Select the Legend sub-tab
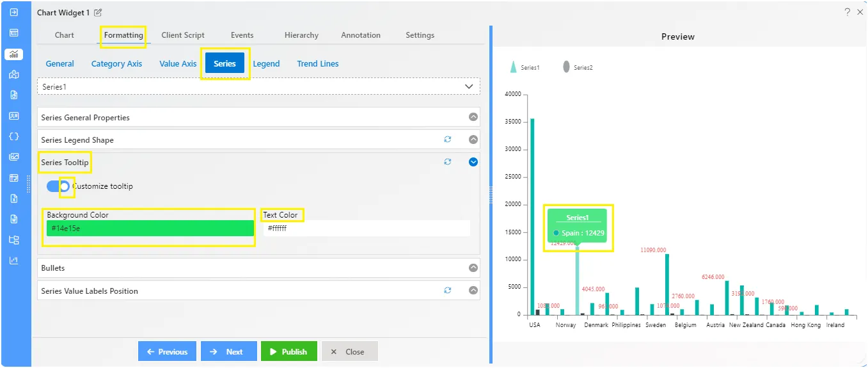868x368 pixels. pyautogui.click(x=266, y=63)
